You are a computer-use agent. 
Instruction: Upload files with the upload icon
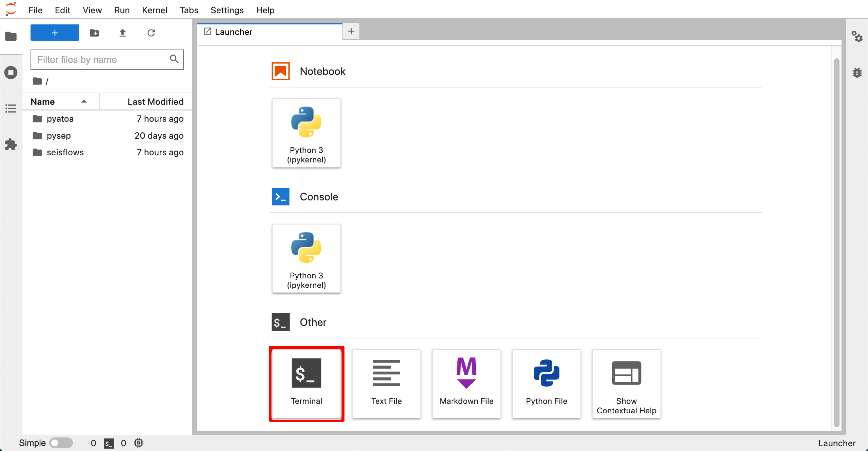pyautogui.click(x=123, y=33)
